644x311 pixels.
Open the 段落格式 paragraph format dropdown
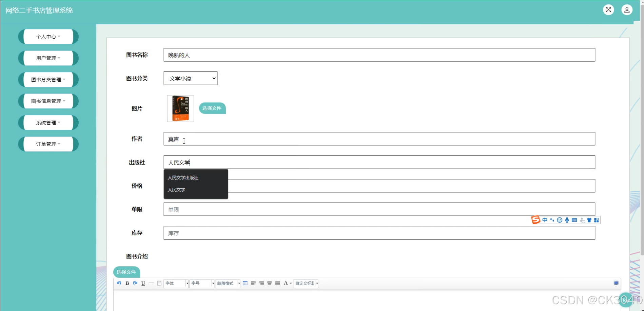click(x=228, y=283)
